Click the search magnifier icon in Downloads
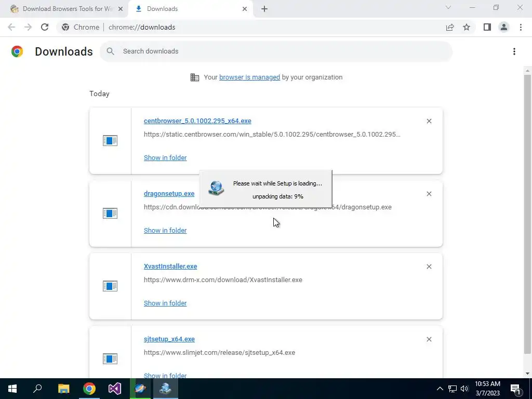Screen dimensions: 532x399 point(110,51)
